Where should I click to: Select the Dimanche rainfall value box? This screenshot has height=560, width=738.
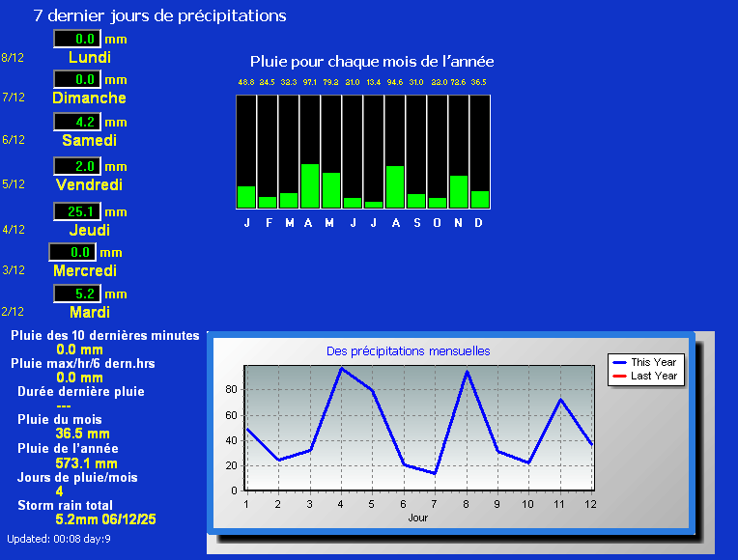click(77, 80)
